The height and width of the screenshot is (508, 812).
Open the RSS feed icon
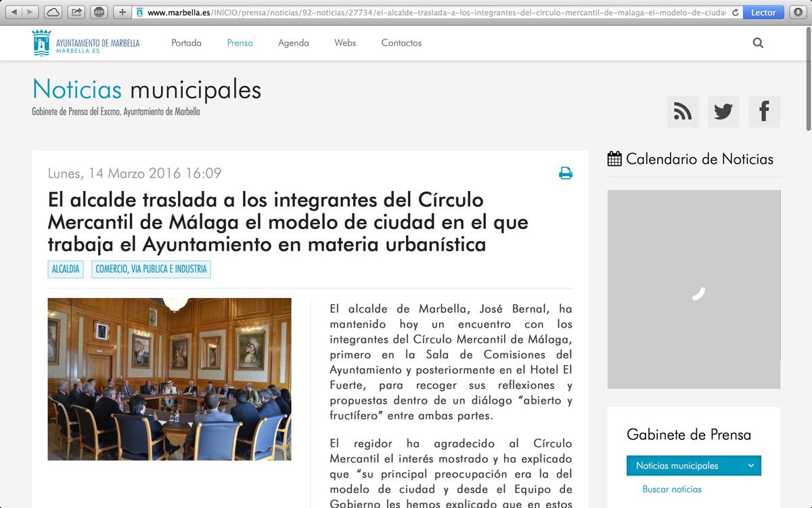pos(683,112)
